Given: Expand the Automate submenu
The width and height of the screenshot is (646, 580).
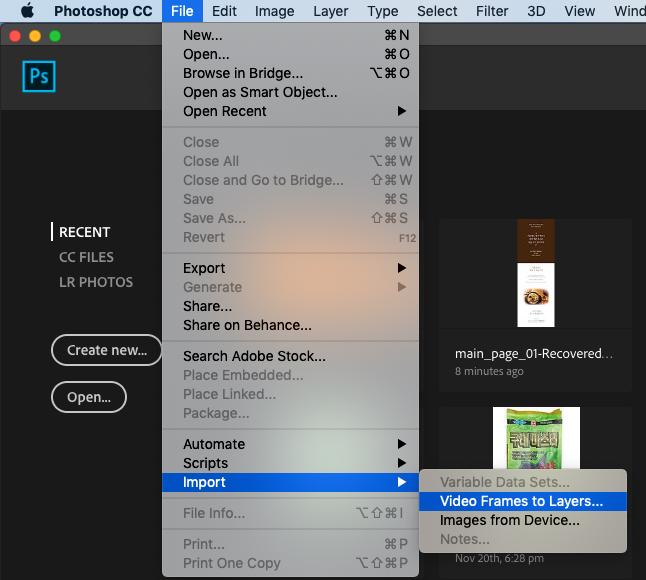Looking at the screenshot, I should [290, 444].
